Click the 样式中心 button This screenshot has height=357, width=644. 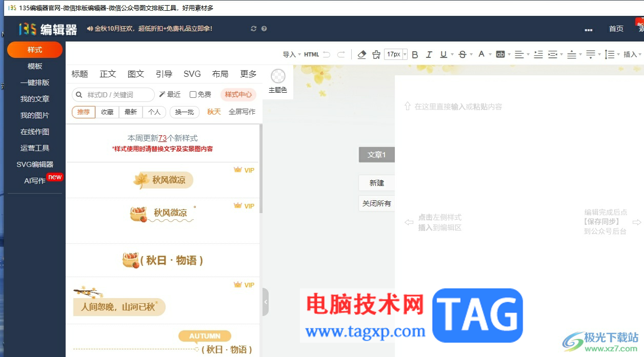(238, 94)
